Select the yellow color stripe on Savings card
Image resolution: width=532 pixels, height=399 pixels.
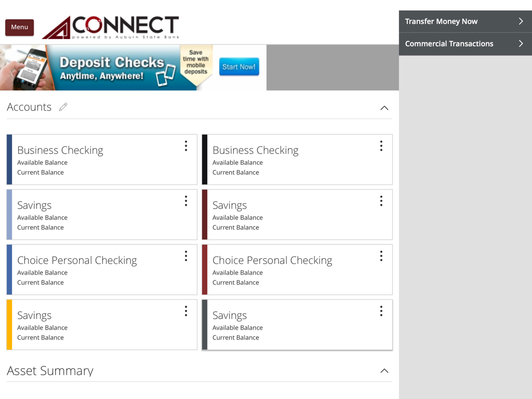click(9, 325)
